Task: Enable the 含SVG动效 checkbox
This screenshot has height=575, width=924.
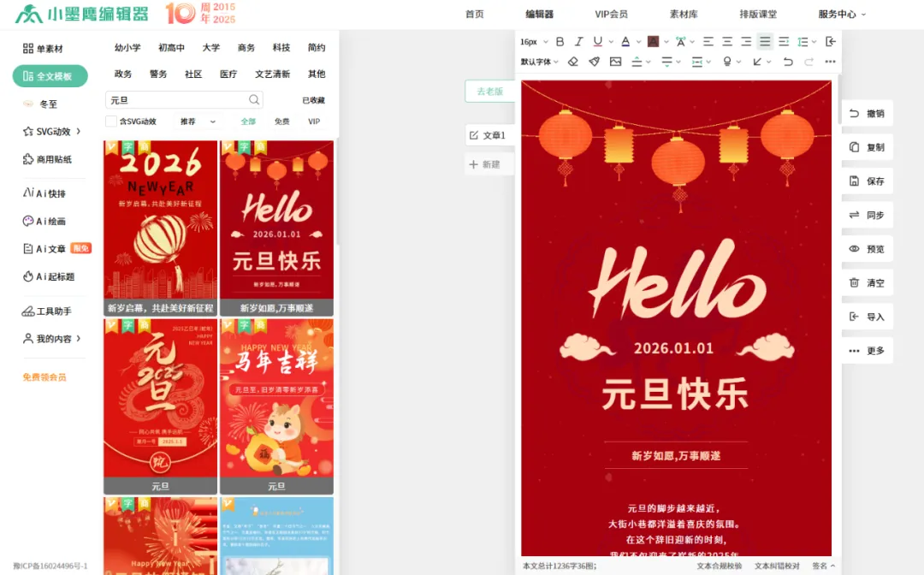Action: pos(110,122)
